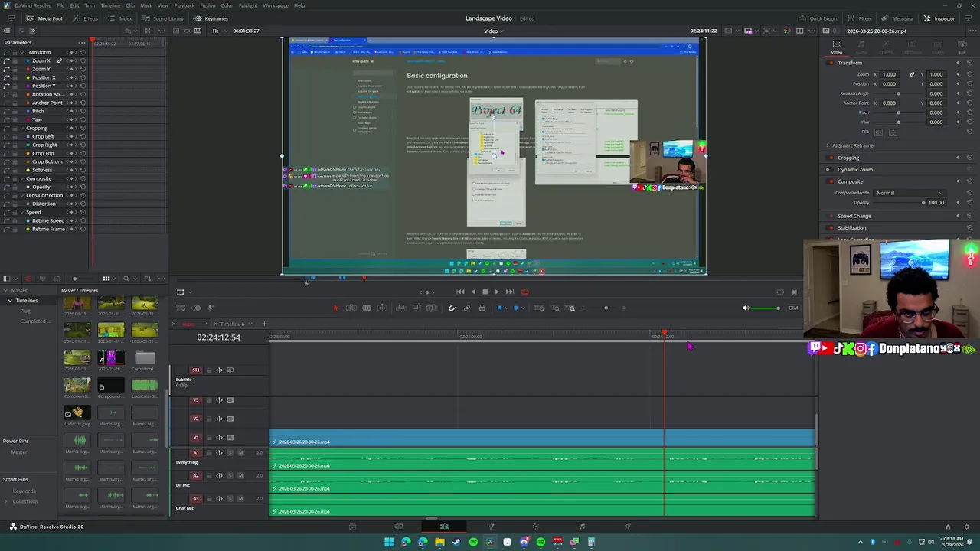Mute audio with speaker icon
Viewport: 980px width, 551px height.
746,308
